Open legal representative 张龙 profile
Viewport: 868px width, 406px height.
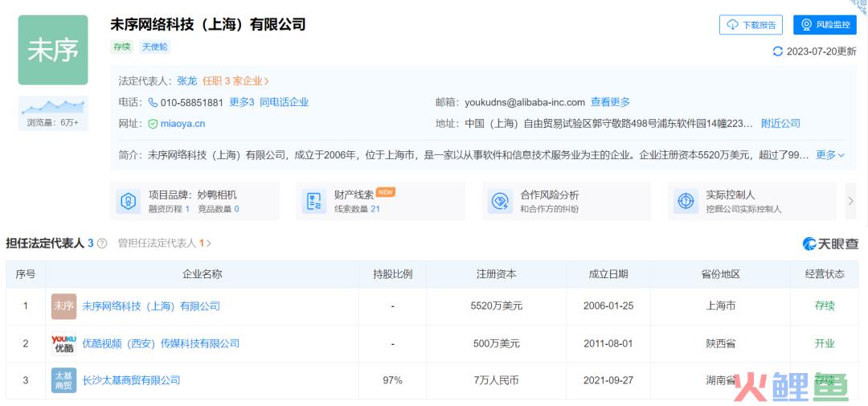pyautogui.click(x=186, y=81)
